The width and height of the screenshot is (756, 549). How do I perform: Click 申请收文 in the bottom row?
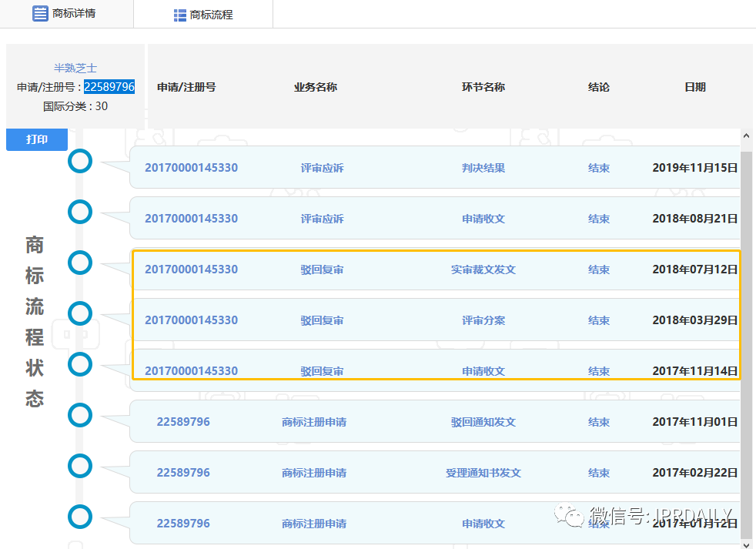coord(483,524)
